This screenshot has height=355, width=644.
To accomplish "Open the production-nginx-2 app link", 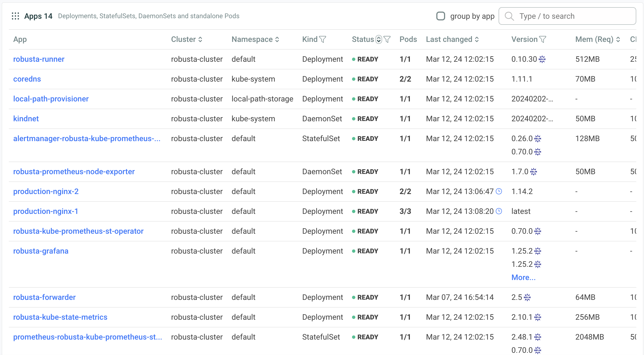I will (46, 192).
